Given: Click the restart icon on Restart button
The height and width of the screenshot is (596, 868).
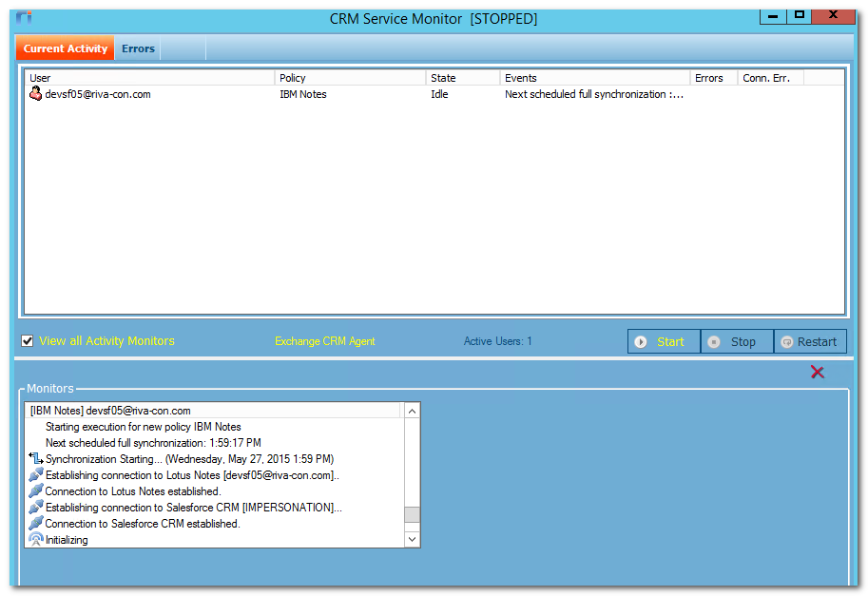Looking at the screenshot, I should tap(786, 342).
